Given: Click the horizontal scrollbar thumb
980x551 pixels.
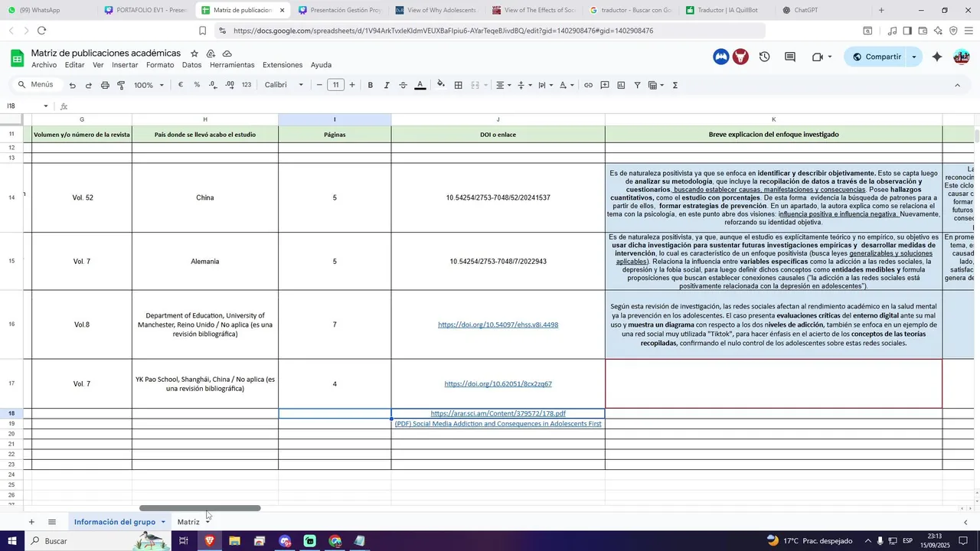Looking at the screenshot, I should (200, 508).
